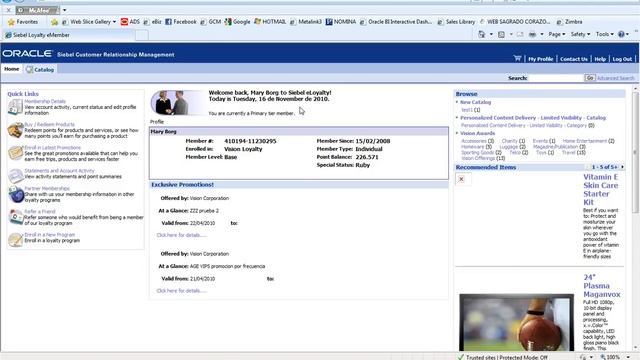Open My Profile in header
This screenshot has width=640, height=360.
540,59
